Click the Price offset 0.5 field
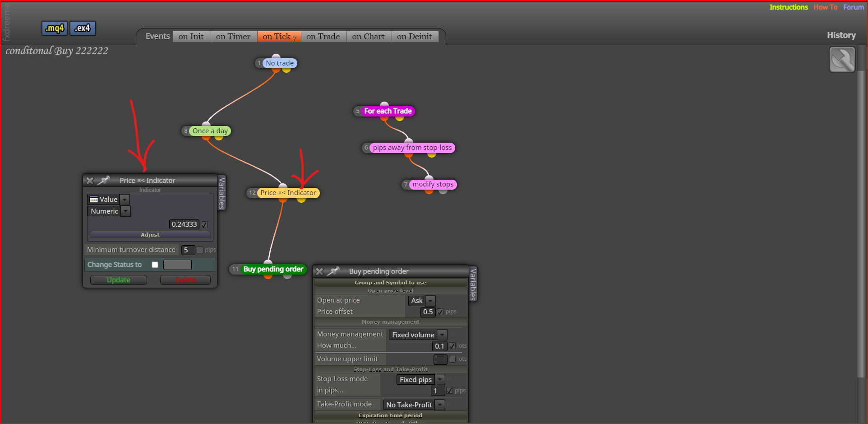Image resolution: width=868 pixels, height=424 pixels. click(x=428, y=312)
